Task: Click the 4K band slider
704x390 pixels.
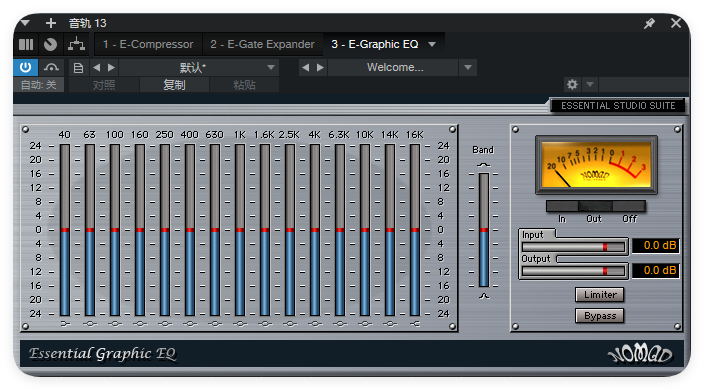Action: [315, 230]
